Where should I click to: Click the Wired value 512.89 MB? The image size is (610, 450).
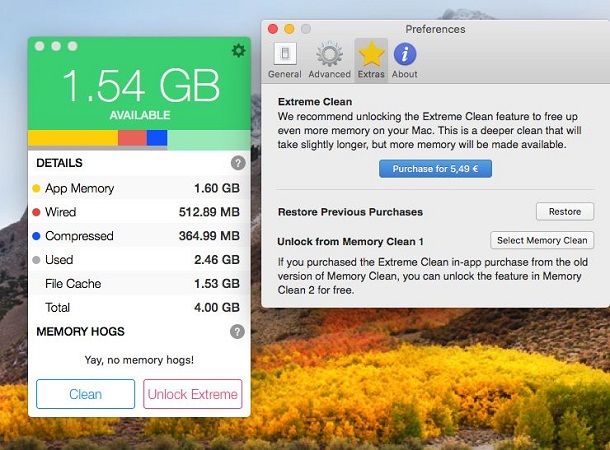(209, 212)
